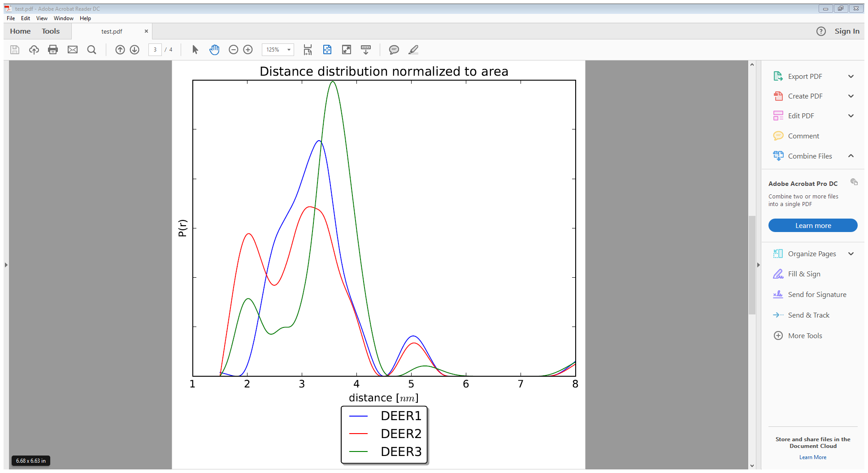This screenshot has height=473, width=868.
Task: Send file by email icon
Action: 73,50
